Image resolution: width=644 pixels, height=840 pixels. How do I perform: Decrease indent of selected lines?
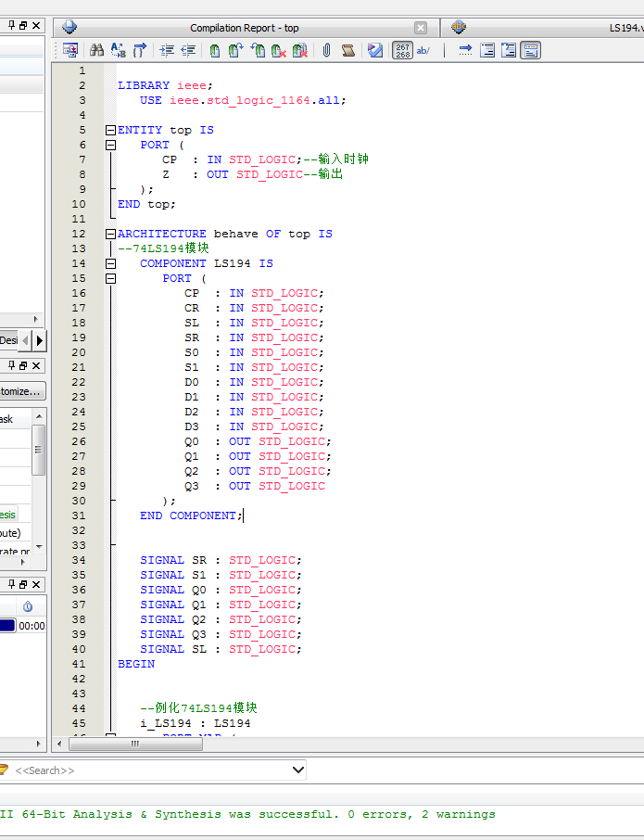click(x=188, y=50)
